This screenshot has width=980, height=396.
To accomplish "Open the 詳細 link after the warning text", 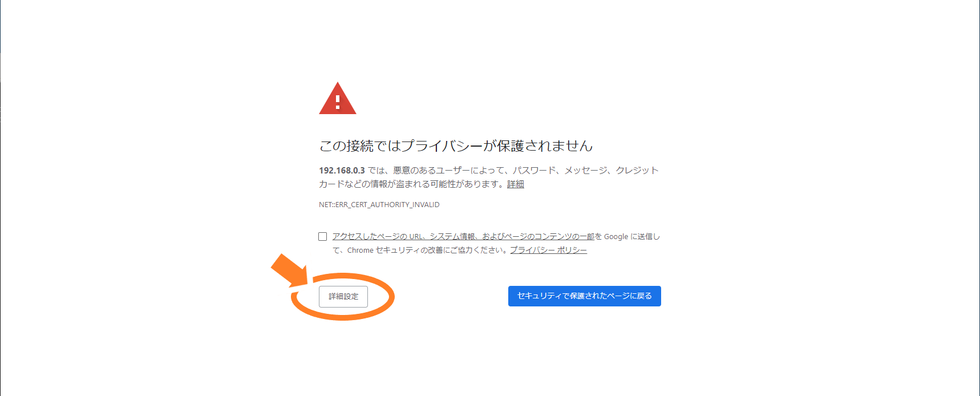I will 516,184.
